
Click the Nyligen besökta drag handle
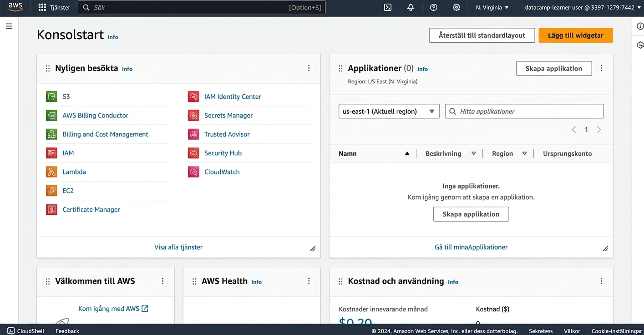point(48,68)
